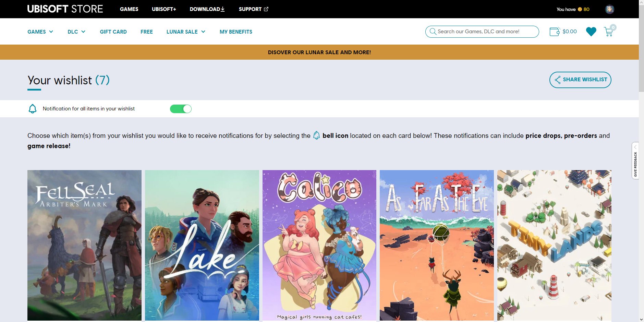The image size is (644, 322).
Task: Open the wallet balance $0.00
Action: point(563,32)
